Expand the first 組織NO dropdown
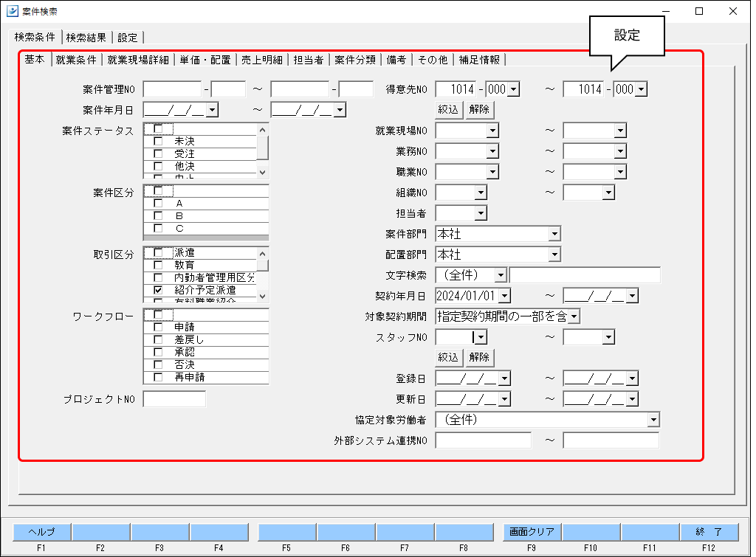The width and height of the screenshot is (756, 557). point(481,193)
